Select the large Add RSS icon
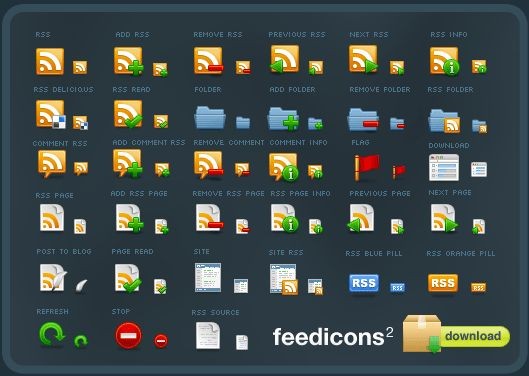Viewport: 529px width, 376px height. (x=129, y=61)
